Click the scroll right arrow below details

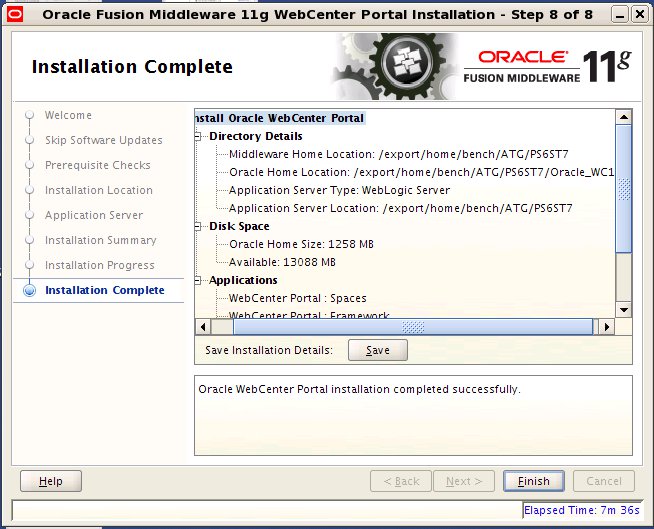pyautogui.click(x=606, y=327)
